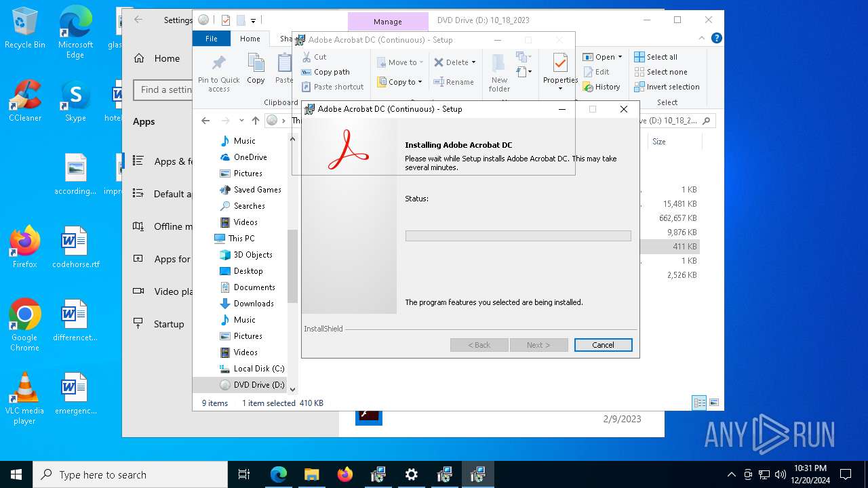Open recent locations dropdown chevron
The image size is (868, 488).
[241, 121]
